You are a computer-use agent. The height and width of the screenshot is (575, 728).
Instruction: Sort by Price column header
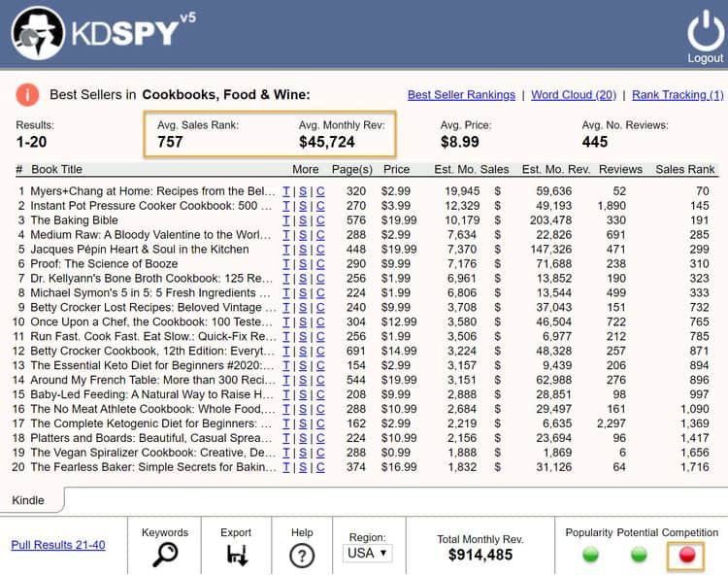(x=396, y=169)
